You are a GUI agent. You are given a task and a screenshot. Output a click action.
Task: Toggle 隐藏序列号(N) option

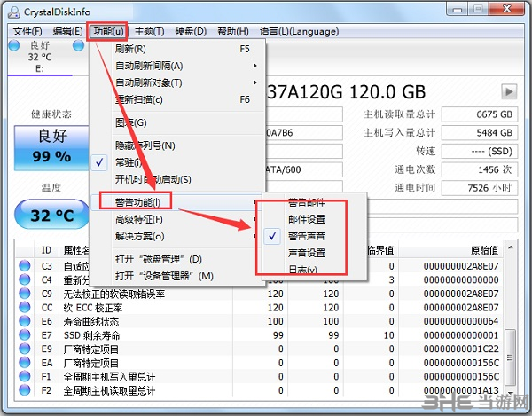pyautogui.click(x=176, y=145)
